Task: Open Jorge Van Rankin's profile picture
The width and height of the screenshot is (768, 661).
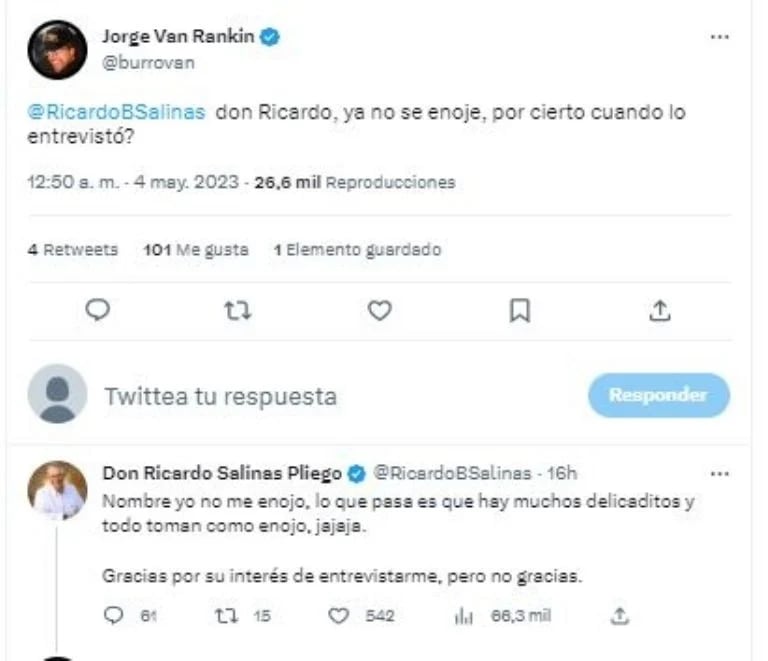Action: click(x=57, y=49)
